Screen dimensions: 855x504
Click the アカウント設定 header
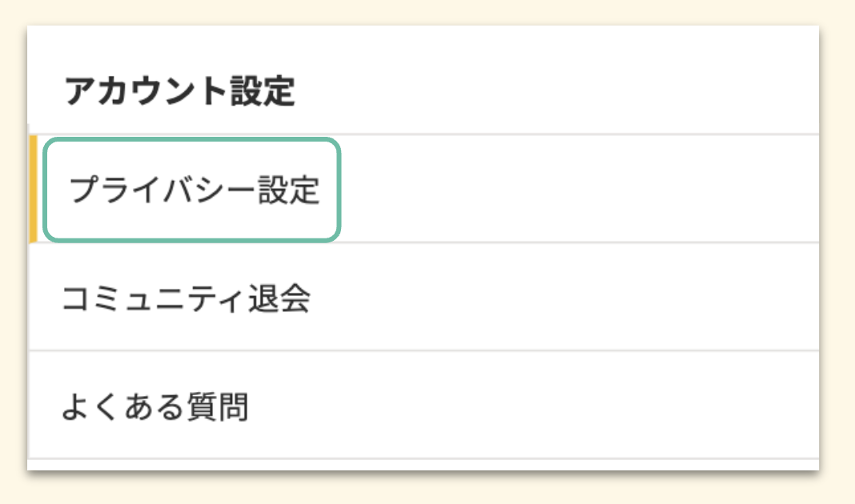point(179,92)
